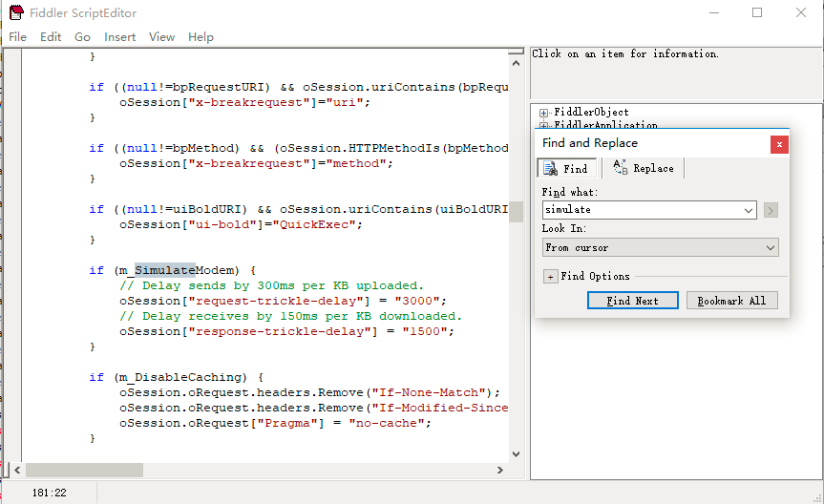The image size is (824, 504).
Task: Click the Find tab document icon
Action: point(550,168)
